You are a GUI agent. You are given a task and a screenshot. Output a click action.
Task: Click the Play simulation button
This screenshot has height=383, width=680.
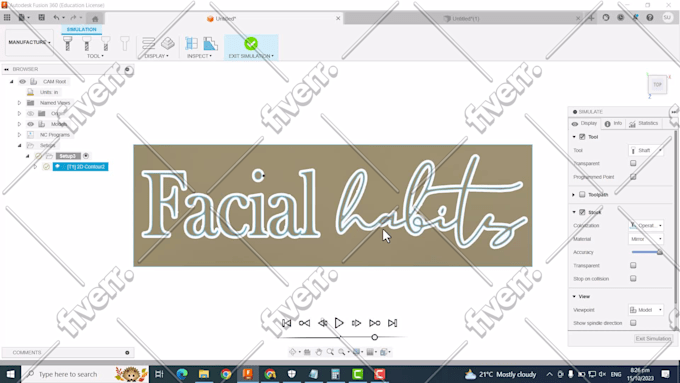point(339,323)
